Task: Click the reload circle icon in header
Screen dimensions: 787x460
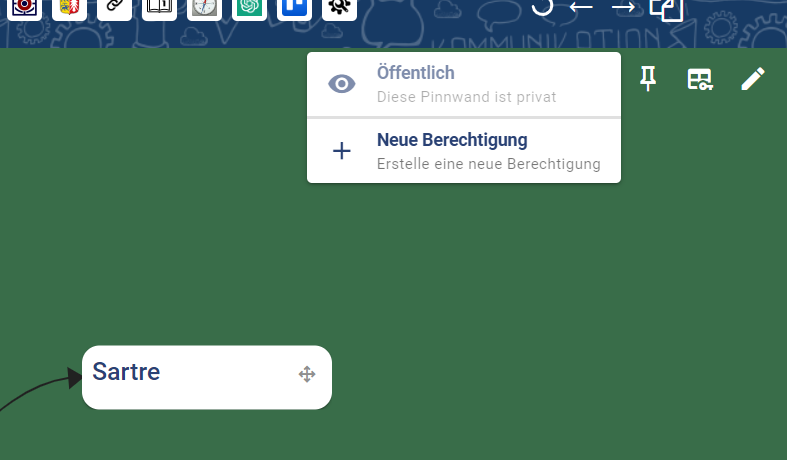Action: [541, 6]
